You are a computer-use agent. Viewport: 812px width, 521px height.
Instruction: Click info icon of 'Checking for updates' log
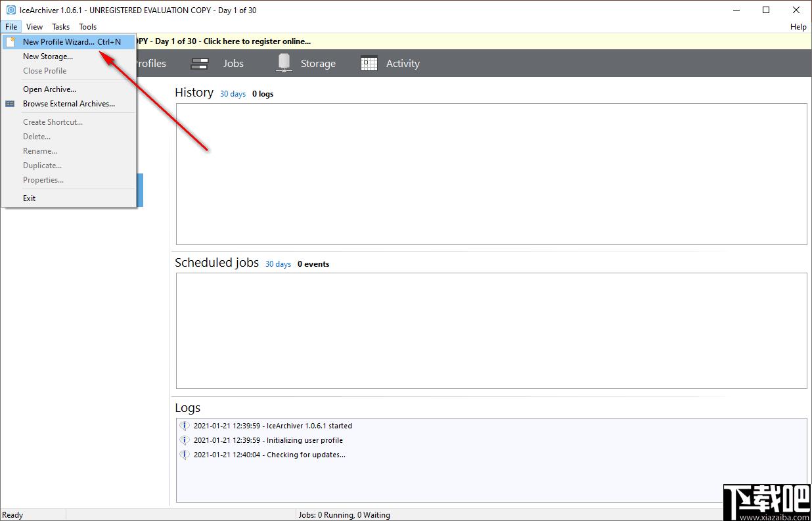click(185, 455)
